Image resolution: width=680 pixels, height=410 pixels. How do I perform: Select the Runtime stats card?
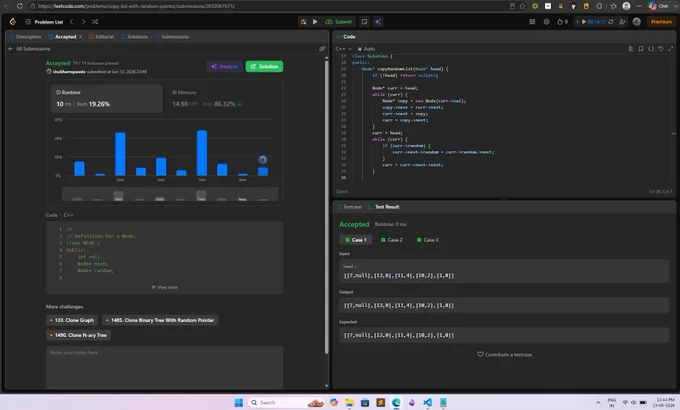[x=106, y=98]
